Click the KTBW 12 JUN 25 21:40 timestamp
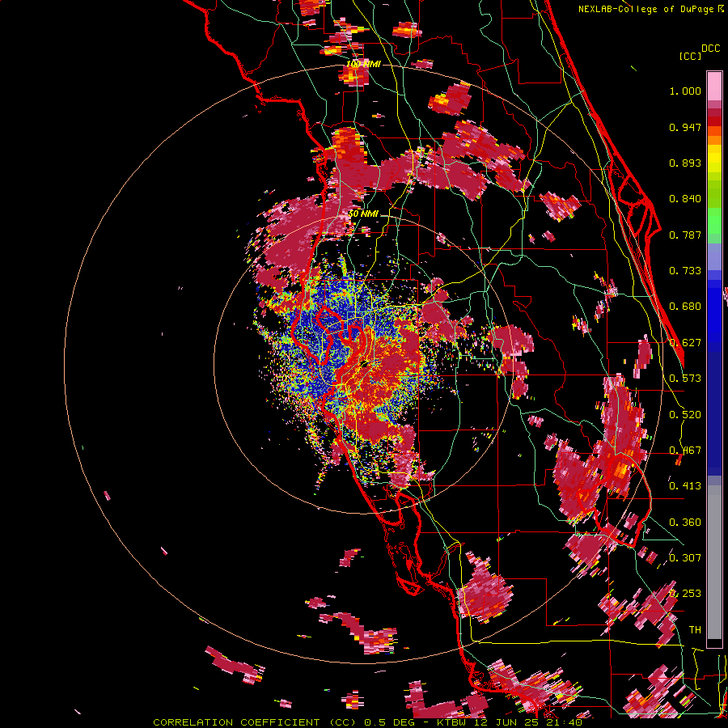728x728 pixels. point(510,722)
